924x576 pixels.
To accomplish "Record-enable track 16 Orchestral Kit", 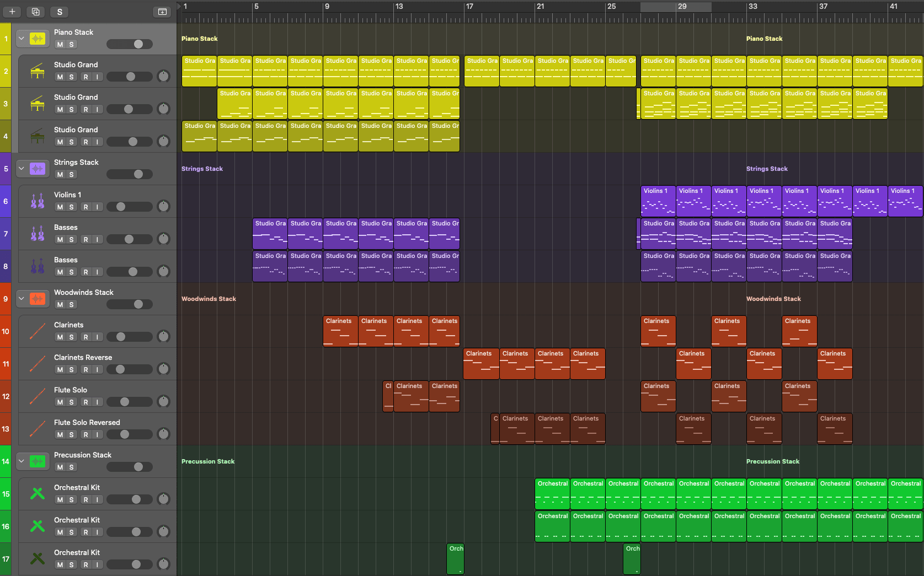I will click(x=86, y=532).
